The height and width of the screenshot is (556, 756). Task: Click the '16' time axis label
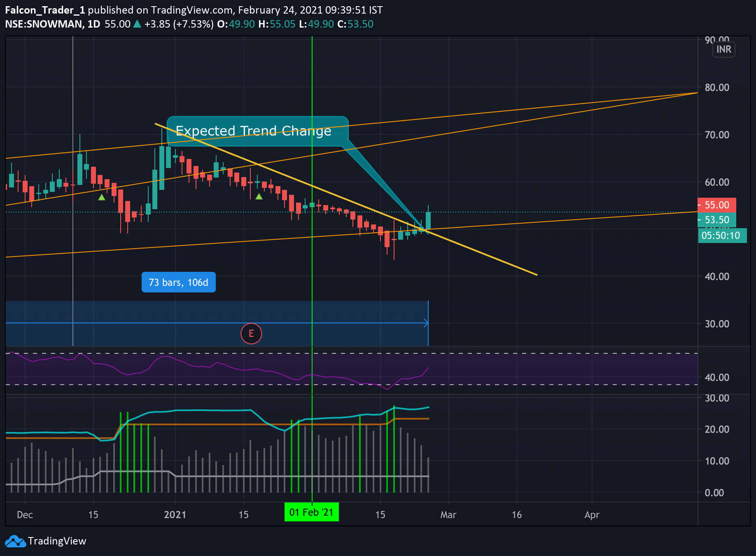517,515
